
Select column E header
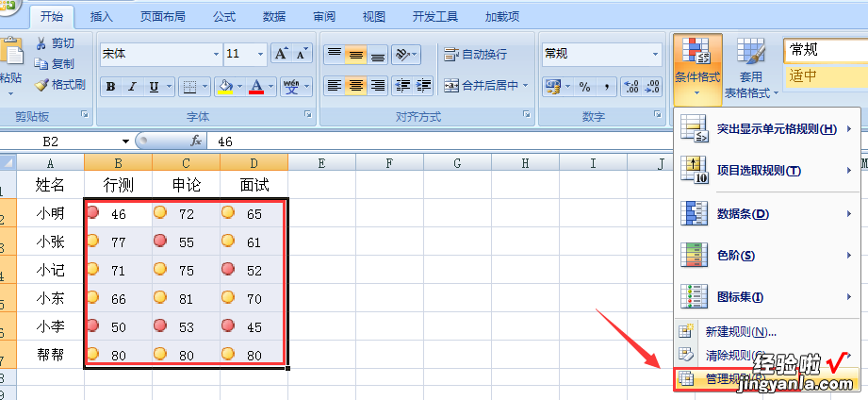(321, 163)
